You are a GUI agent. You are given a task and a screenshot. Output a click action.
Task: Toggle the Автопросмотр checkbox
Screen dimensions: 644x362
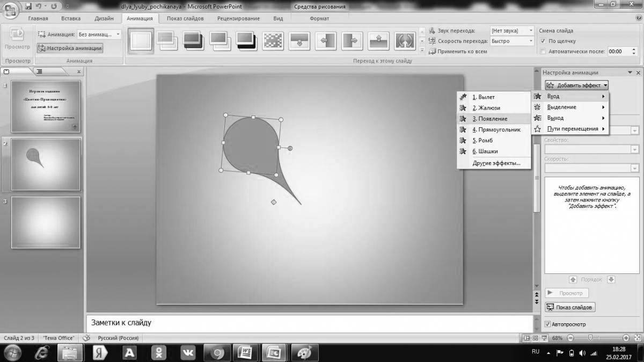[547, 324]
